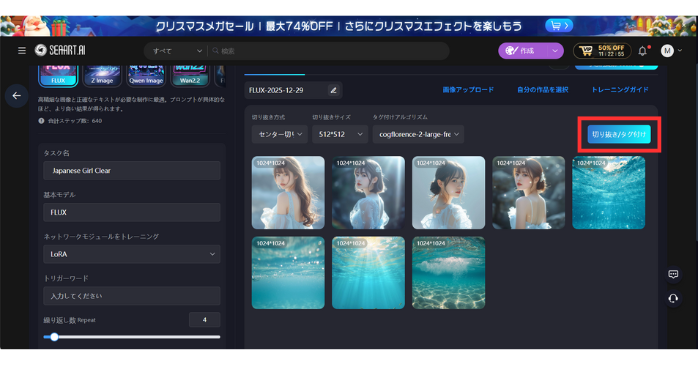Click the 作成 create button

click(524, 51)
